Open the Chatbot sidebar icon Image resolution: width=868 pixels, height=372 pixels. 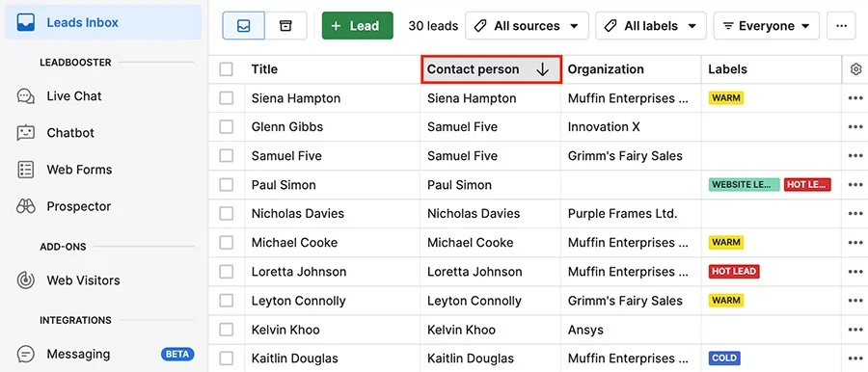coord(25,133)
